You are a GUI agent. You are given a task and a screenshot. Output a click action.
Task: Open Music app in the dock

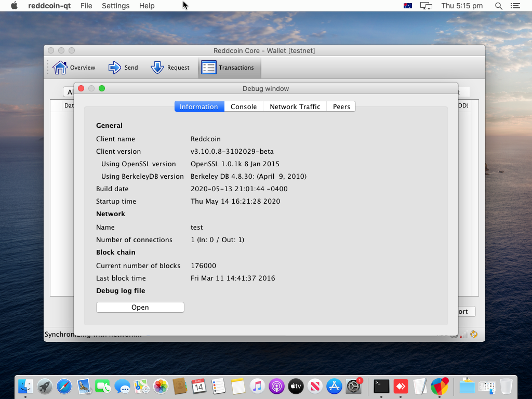(x=257, y=387)
